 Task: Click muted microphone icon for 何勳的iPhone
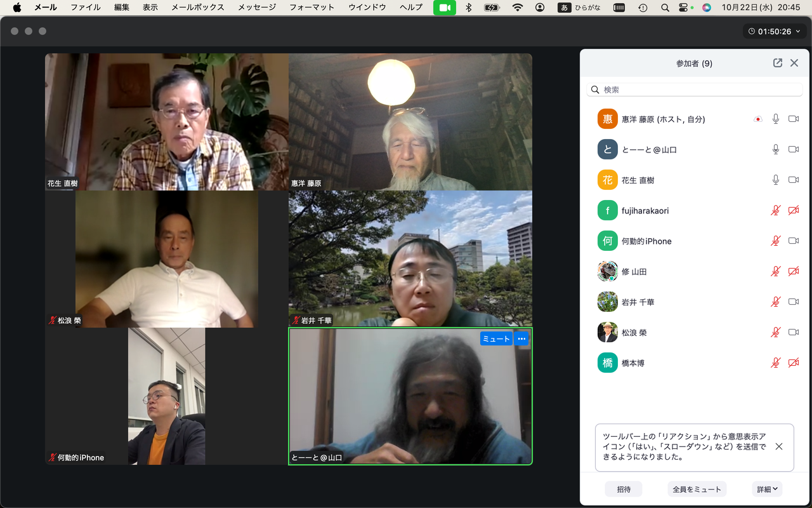click(x=775, y=241)
